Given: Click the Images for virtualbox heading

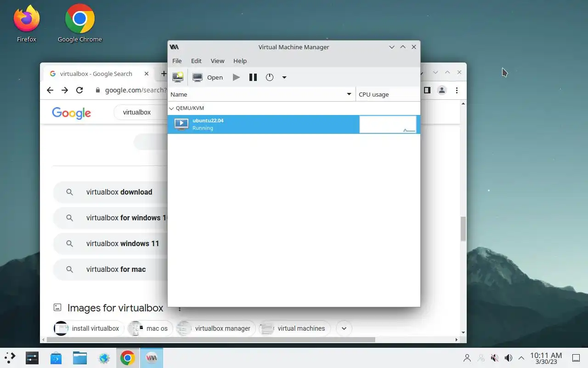Looking at the screenshot, I should click(x=115, y=308).
